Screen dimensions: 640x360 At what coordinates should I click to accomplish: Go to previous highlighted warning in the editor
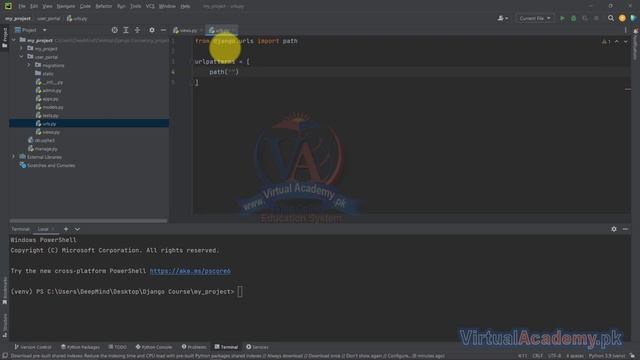(x=617, y=42)
